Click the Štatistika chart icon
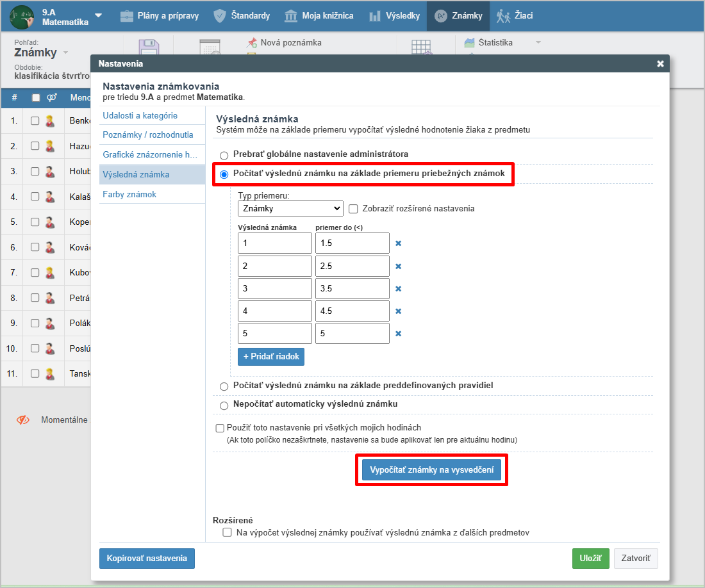The image size is (705, 588). pyautogui.click(x=469, y=43)
